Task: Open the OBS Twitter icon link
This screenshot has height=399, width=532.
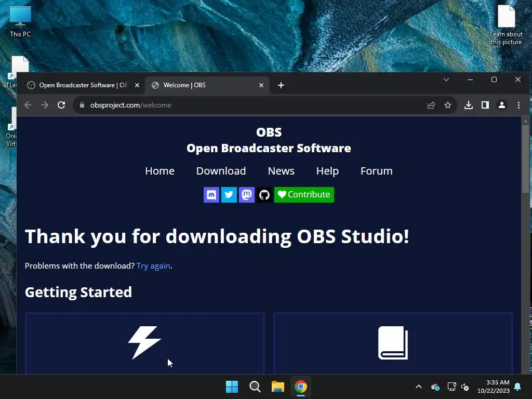Action: [229, 195]
